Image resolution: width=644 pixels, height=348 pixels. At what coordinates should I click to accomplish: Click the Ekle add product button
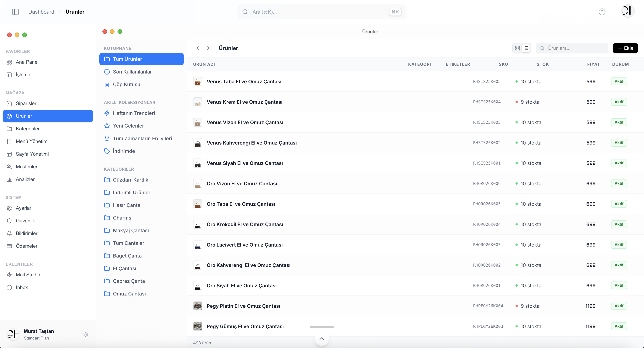click(x=625, y=48)
